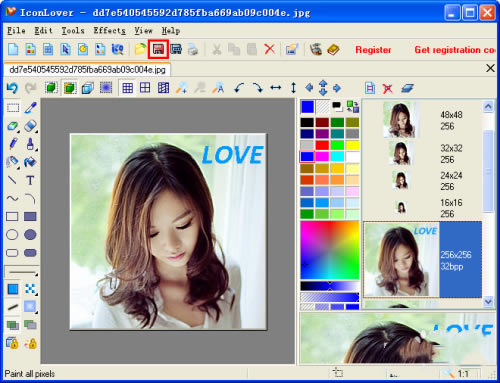The image size is (500, 383).
Task: Toggle the overlapping green layers button
Action: [13, 325]
